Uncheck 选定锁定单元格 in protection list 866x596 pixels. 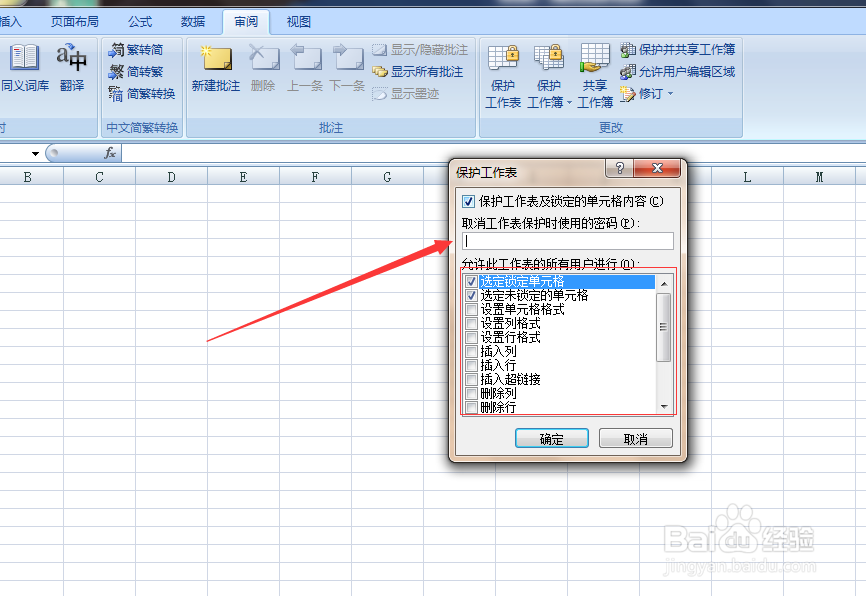coord(471,282)
